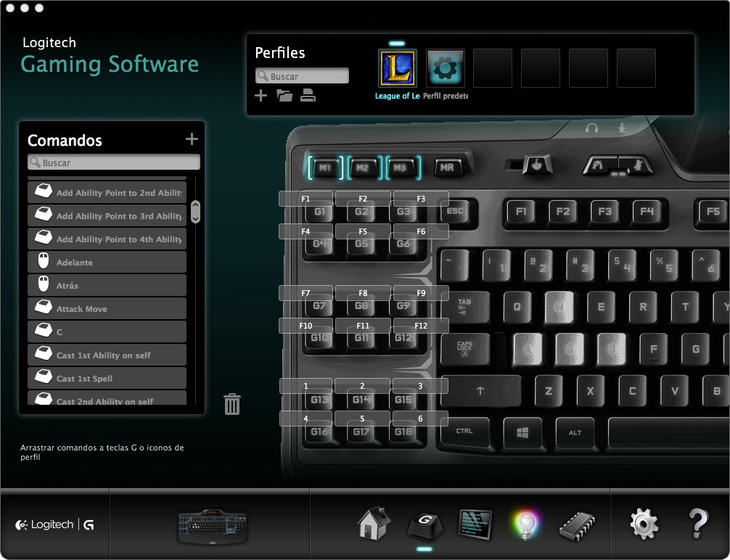
Task: Click the G1 key labeled F1
Action: [319, 212]
